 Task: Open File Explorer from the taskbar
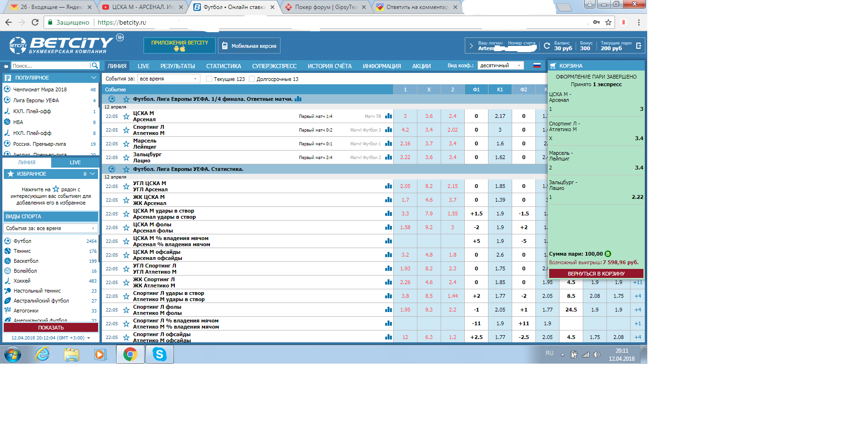point(72,354)
